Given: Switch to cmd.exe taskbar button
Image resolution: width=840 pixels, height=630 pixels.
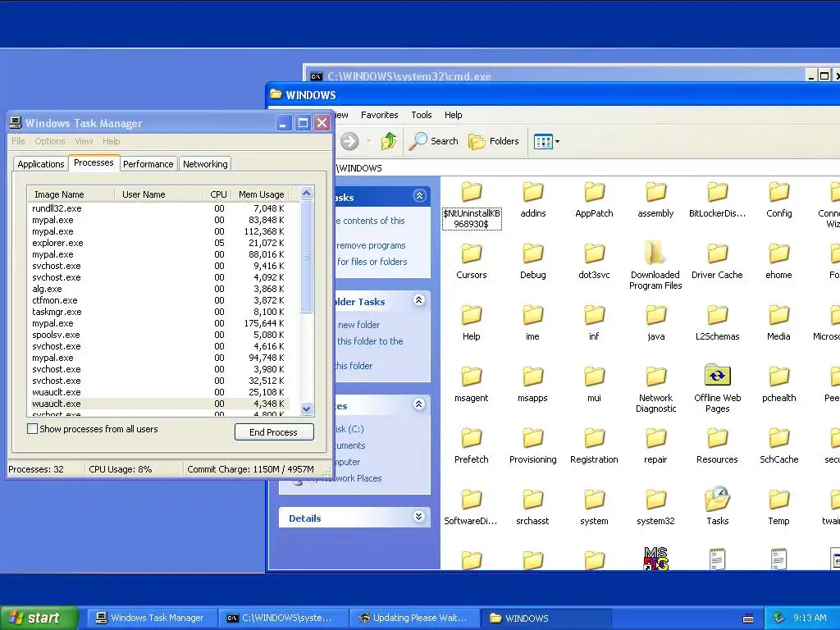Looking at the screenshot, I should (283, 618).
